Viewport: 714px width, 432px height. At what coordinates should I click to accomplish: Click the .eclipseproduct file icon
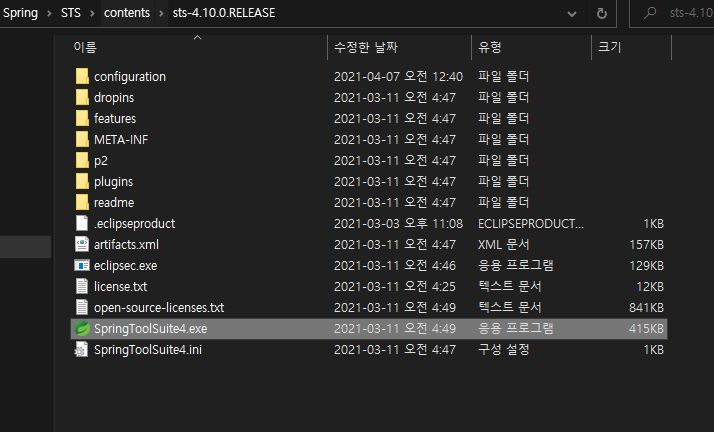[82, 223]
